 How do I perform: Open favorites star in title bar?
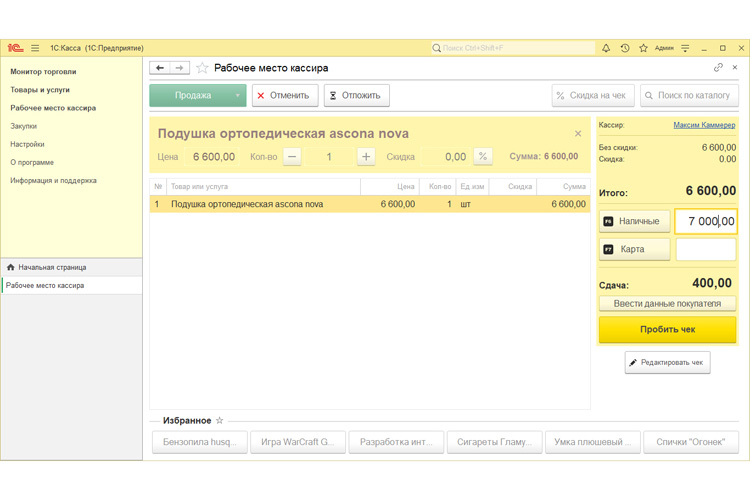click(644, 48)
